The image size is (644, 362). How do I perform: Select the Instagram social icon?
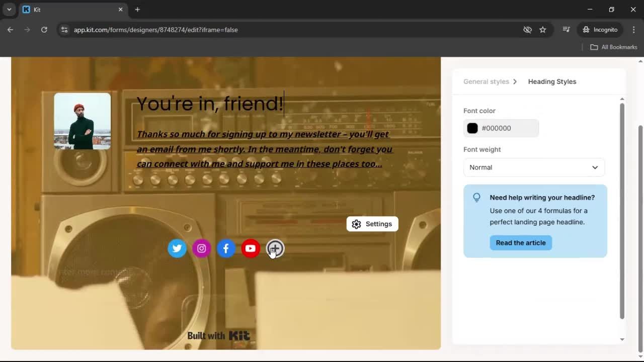click(x=201, y=248)
